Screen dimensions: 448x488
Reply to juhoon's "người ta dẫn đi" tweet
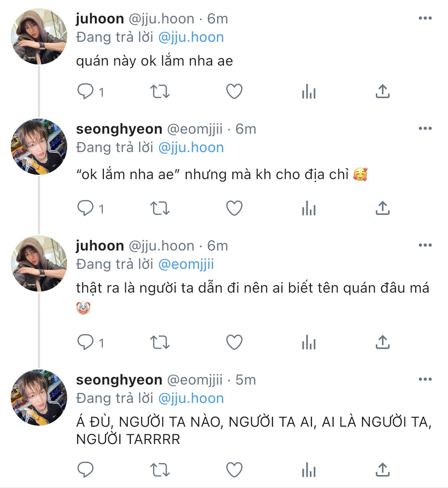[x=85, y=342]
